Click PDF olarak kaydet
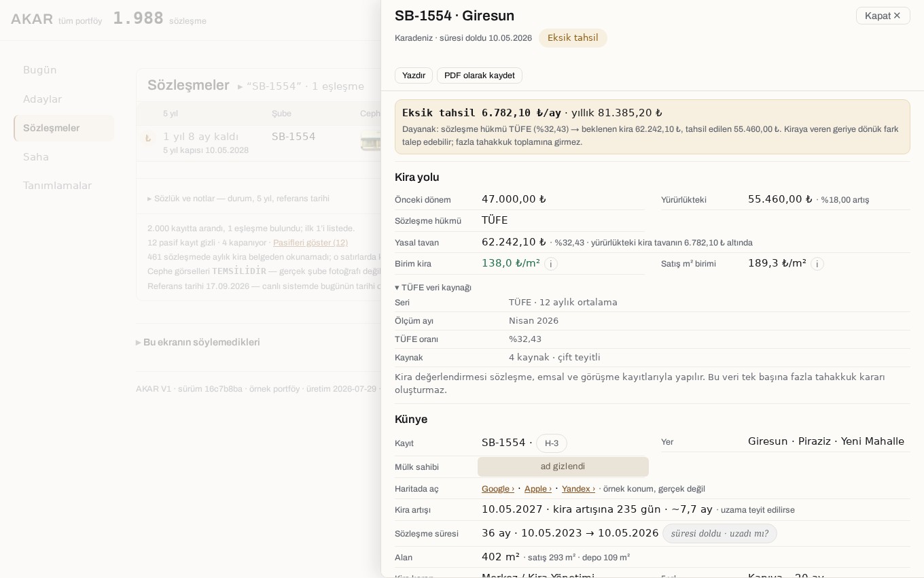The height and width of the screenshot is (578, 924). pyautogui.click(x=480, y=75)
